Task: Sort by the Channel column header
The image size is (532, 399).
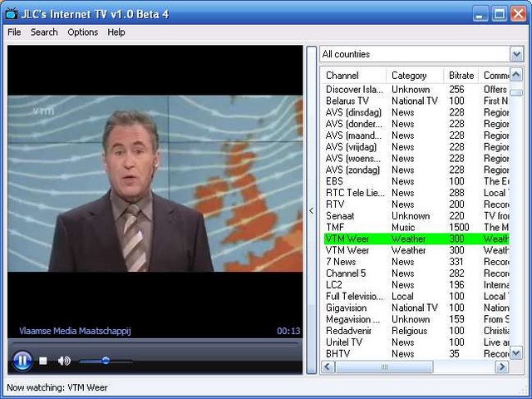Action: [x=353, y=76]
